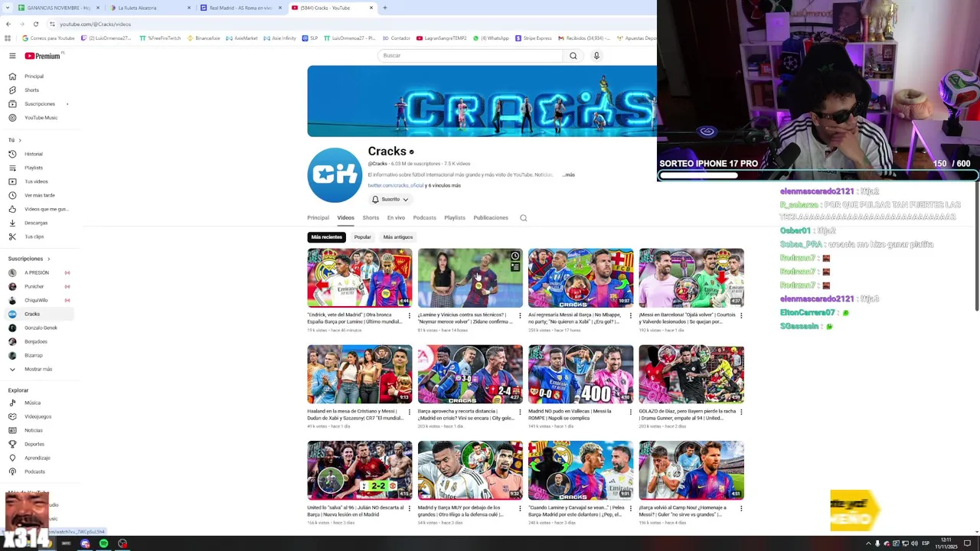Open Suscripciones in the sidebar
Screen dimensions: 980x551
[x=39, y=104]
